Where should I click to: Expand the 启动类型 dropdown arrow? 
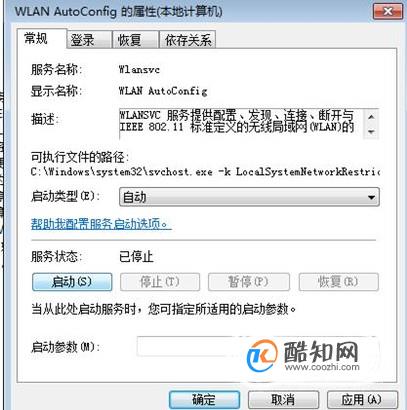[x=371, y=197]
